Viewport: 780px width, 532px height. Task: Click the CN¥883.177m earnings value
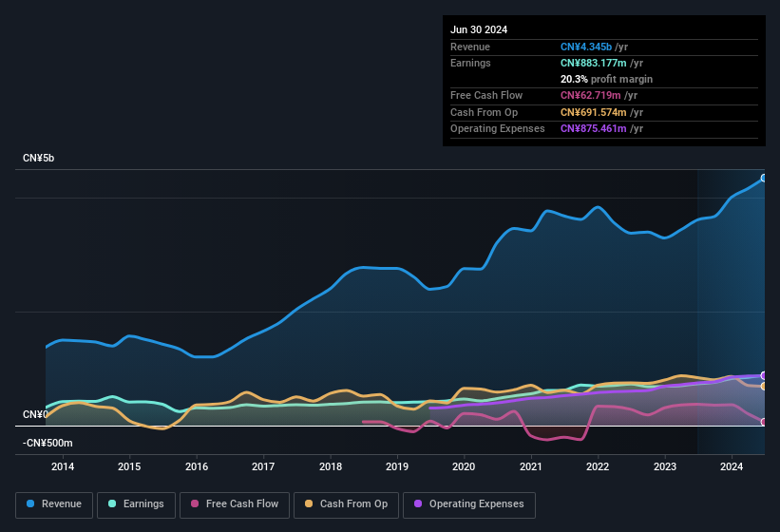(594, 63)
